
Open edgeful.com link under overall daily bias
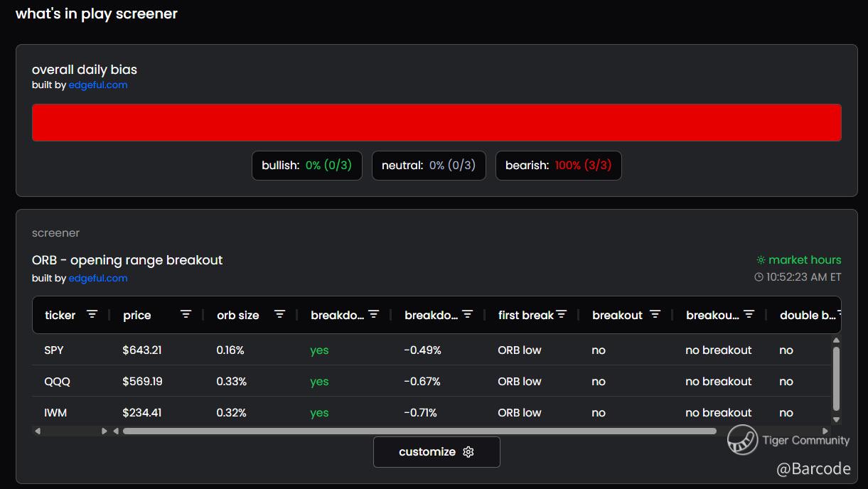(98, 85)
